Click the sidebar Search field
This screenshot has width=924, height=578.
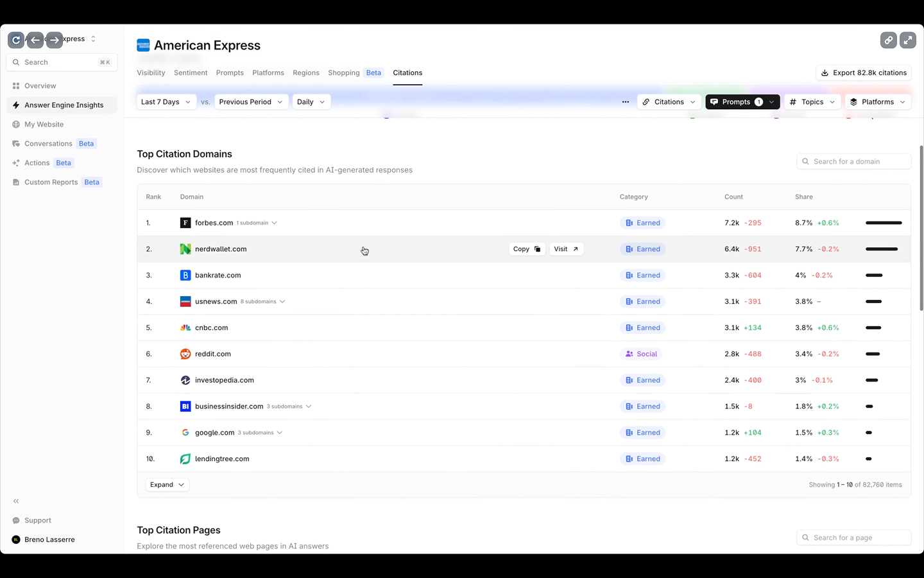[62, 62]
